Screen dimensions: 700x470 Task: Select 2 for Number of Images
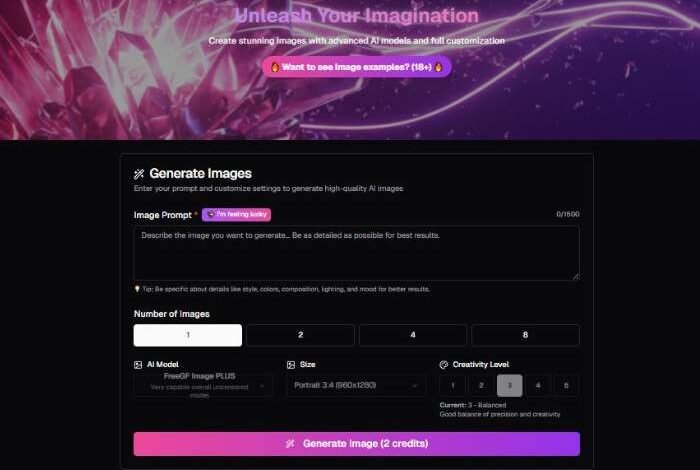(300, 335)
